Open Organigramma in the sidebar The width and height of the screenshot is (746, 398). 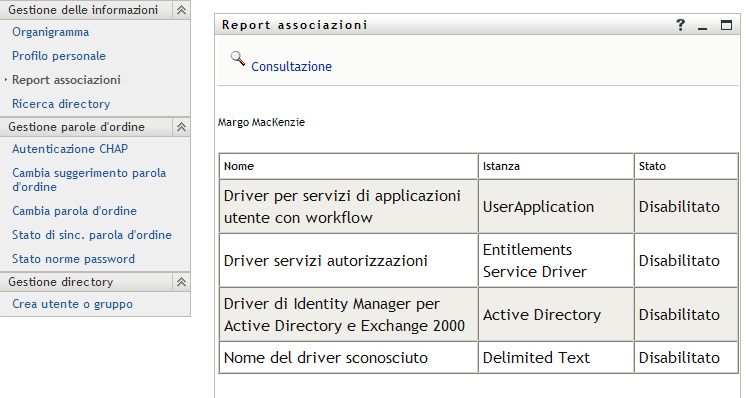click(x=50, y=32)
